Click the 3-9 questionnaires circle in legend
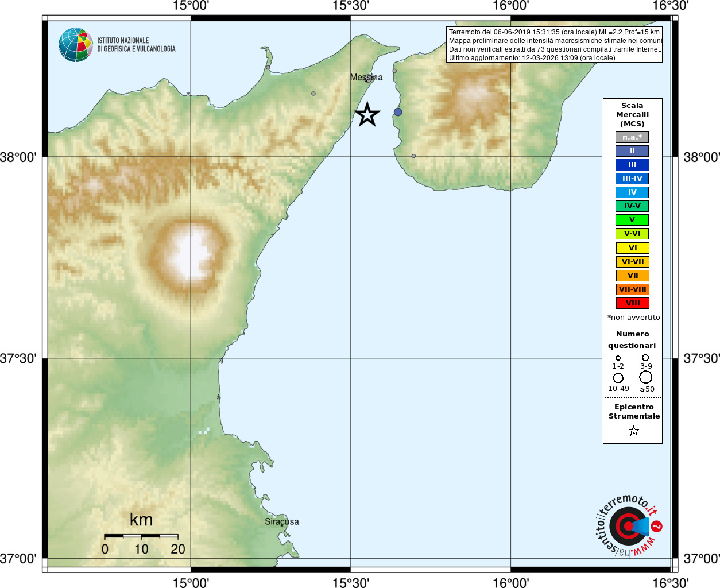Image resolution: width=720 pixels, height=588 pixels. 646,358
